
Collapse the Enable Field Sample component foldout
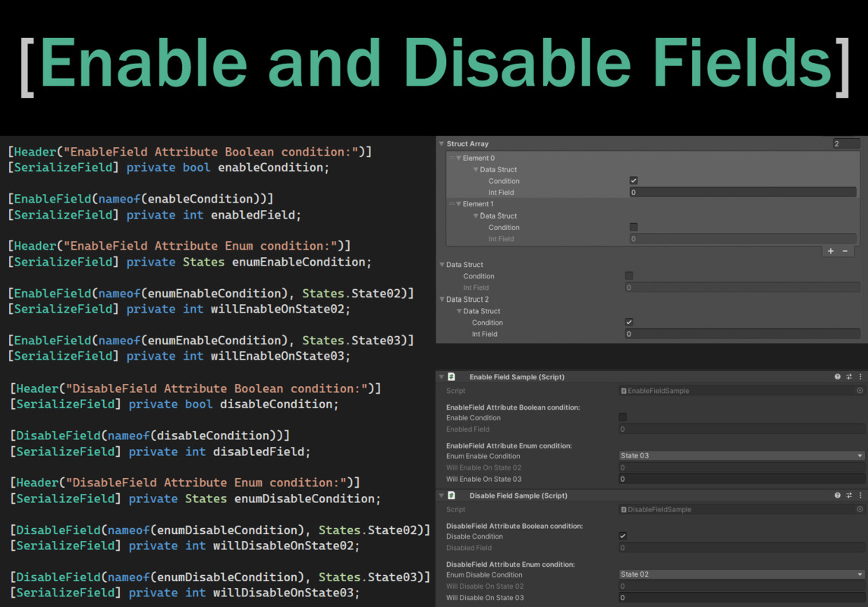tap(442, 377)
